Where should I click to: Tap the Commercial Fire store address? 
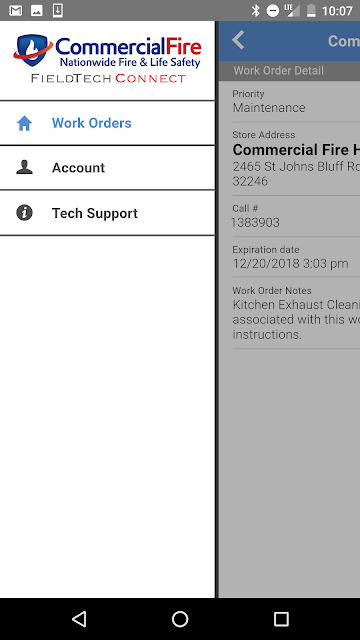click(296, 166)
